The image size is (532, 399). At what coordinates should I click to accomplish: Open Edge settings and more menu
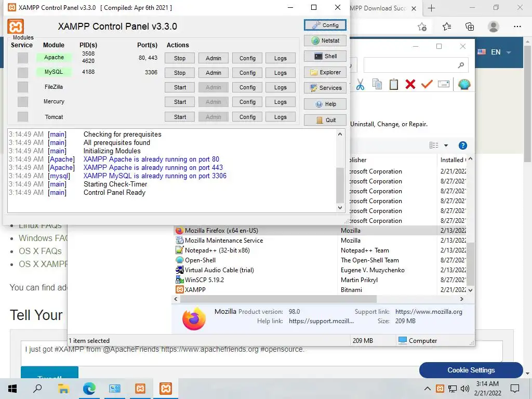[517, 26]
